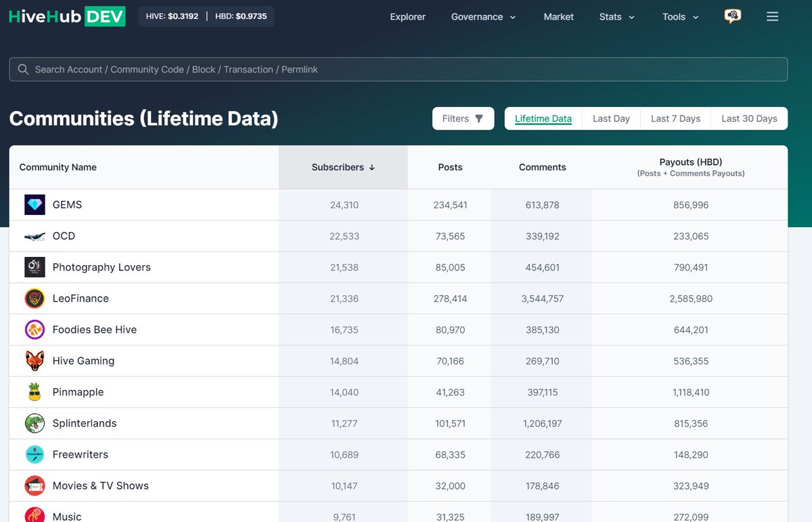
Task: Expand the Tools dropdown menu
Action: point(681,17)
